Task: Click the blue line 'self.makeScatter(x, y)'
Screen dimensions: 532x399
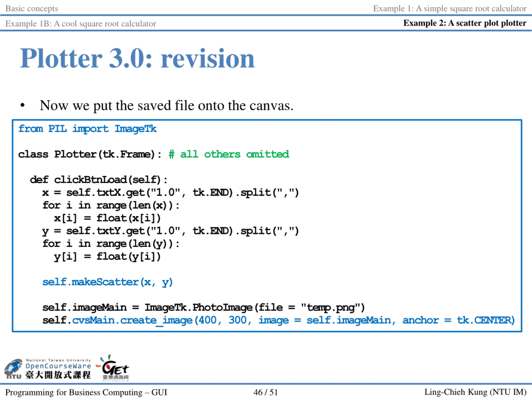Action: [x=107, y=282]
